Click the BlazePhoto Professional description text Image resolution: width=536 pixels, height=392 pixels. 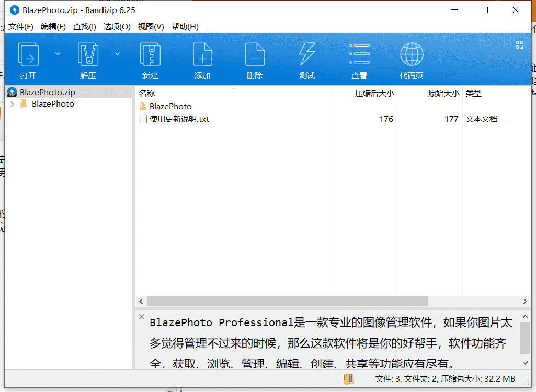pyautogui.click(x=330, y=342)
